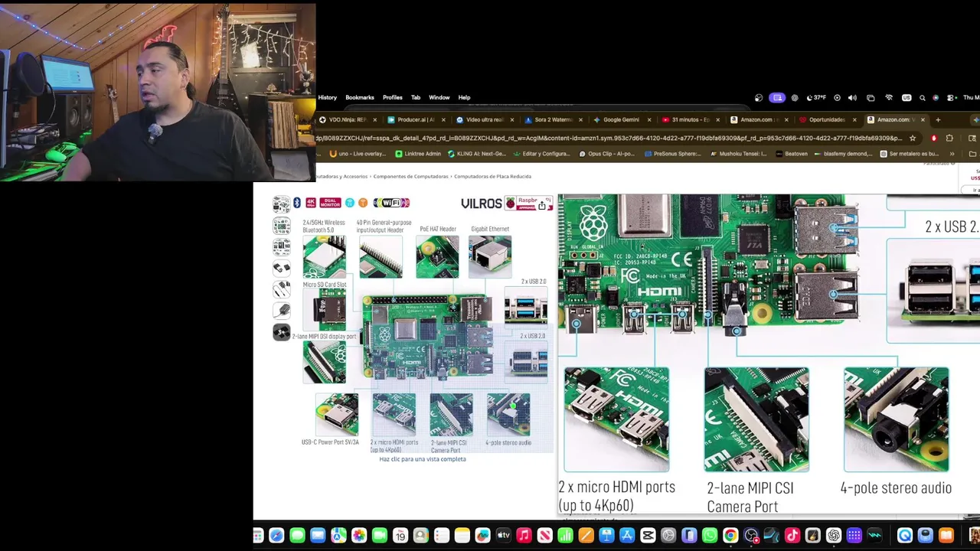The height and width of the screenshot is (551, 980).
Task: Click the '4-pole stereo audio' label
Action: click(896, 487)
